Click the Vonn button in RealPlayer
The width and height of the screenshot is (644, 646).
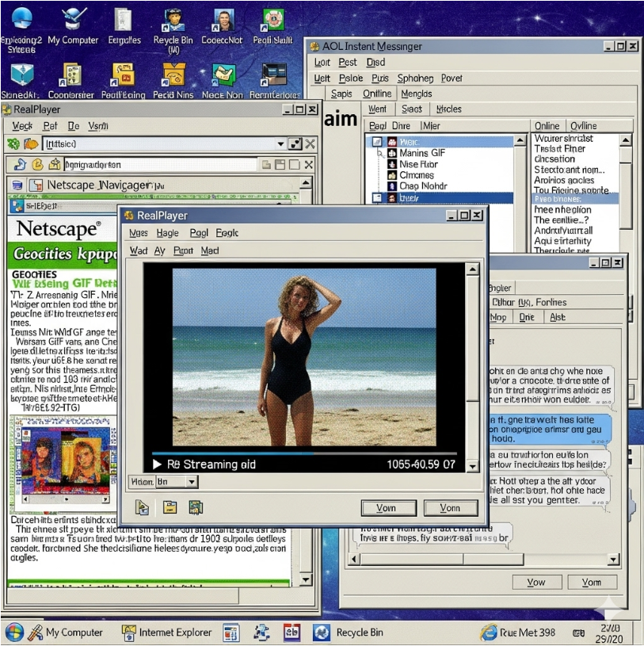tap(448, 507)
